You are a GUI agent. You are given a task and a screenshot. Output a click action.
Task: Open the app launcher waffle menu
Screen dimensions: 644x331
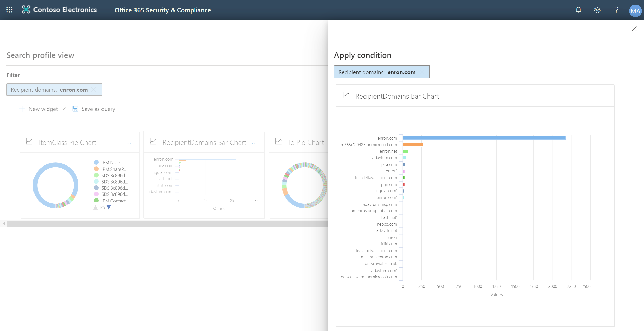coord(9,10)
